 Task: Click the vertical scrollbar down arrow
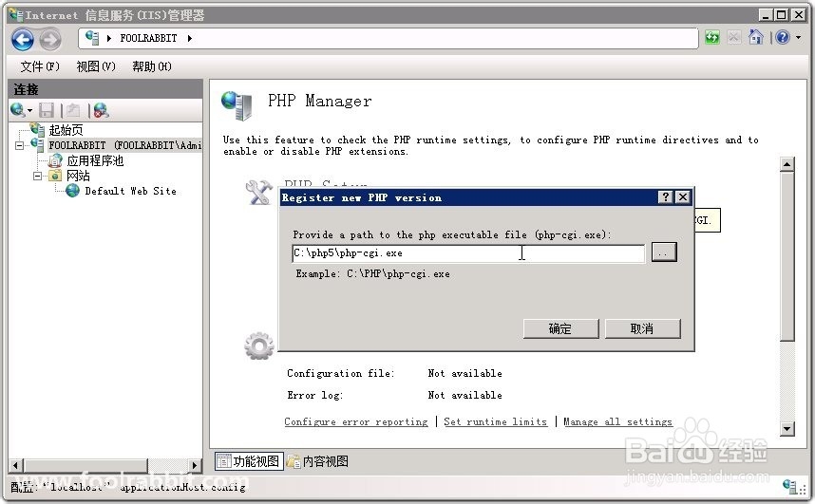(x=787, y=429)
